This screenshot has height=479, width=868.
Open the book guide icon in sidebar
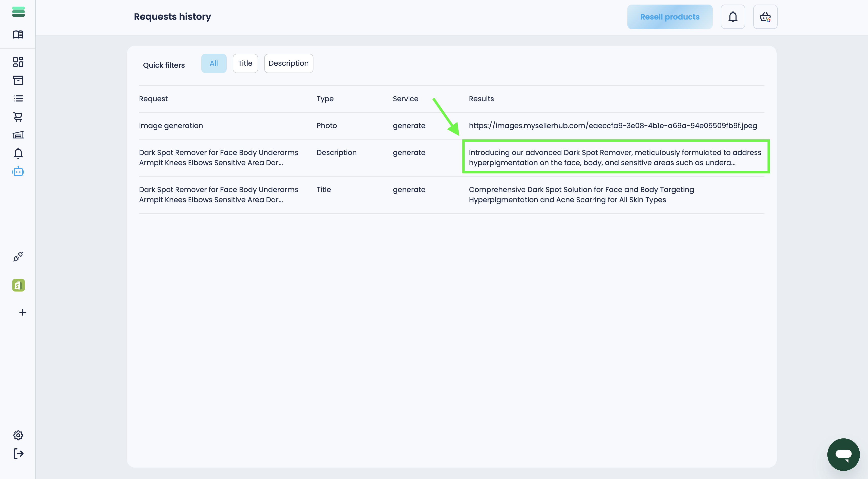coord(18,34)
